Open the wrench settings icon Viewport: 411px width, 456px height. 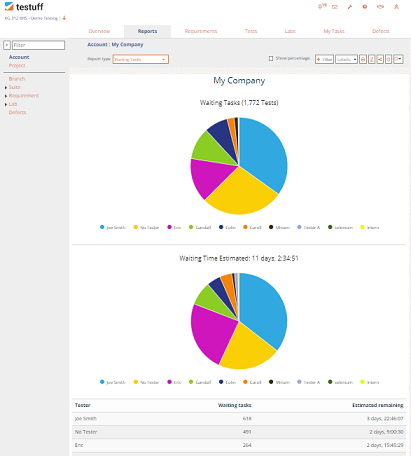(x=350, y=7)
